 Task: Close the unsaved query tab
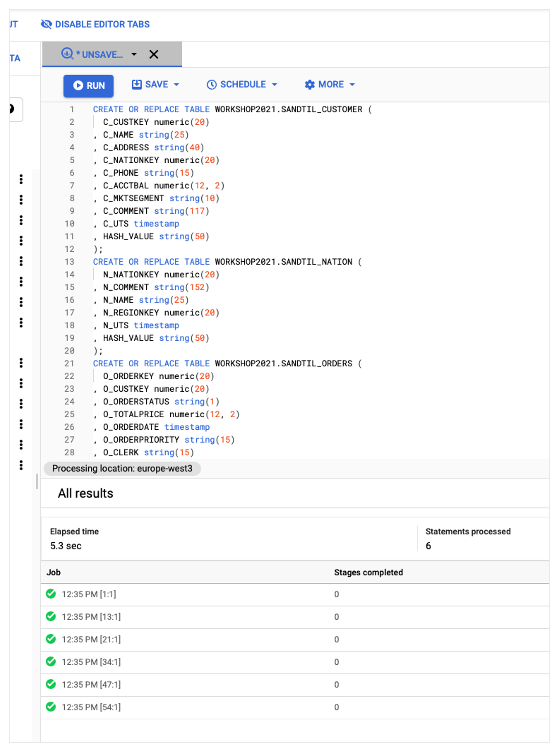pyautogui.click(x=153, y=54)
